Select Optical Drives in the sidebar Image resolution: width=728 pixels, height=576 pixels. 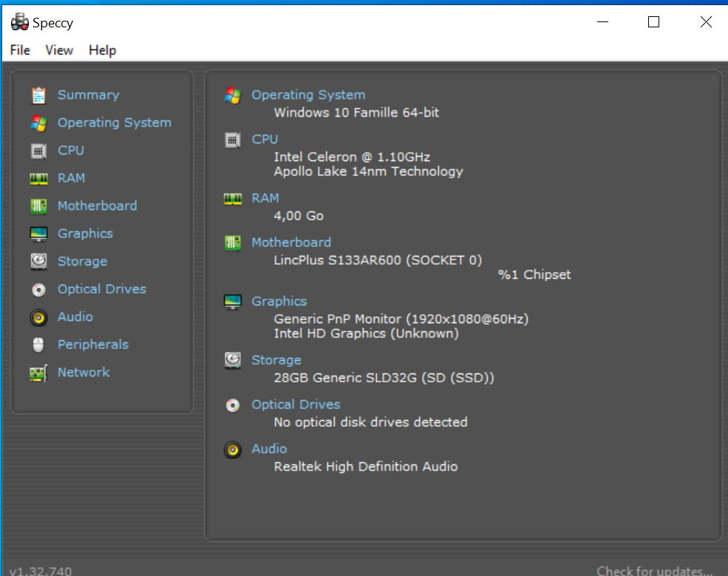point(102,289)
